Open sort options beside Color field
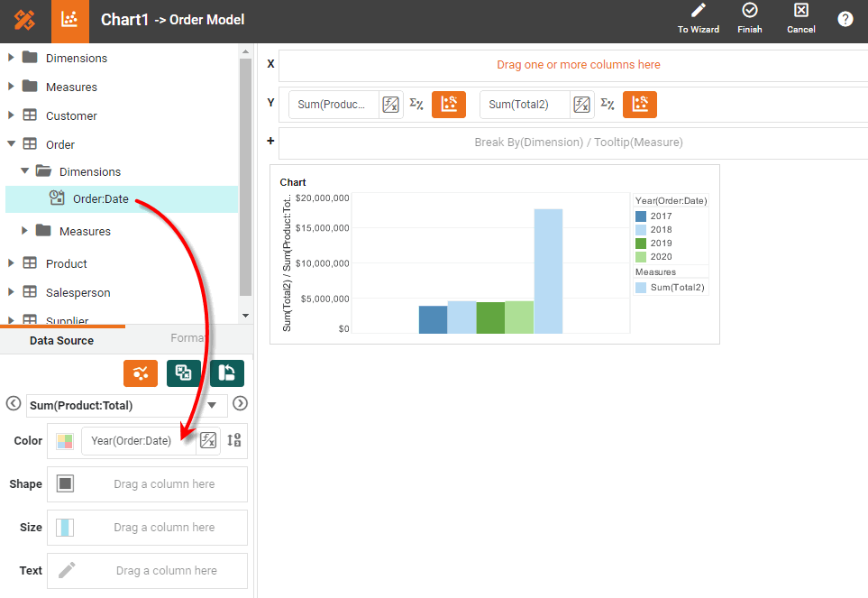The width and height of the screenshot is (868, 598). point(234,440)
